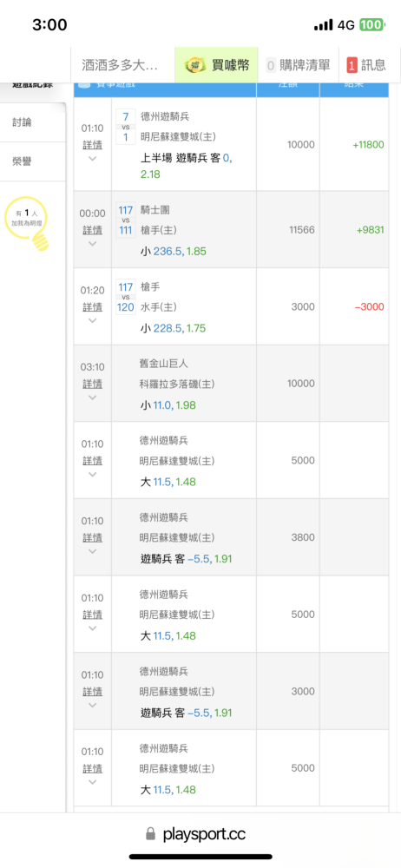Expand chevron under 03:10 舊金山巨人 row
Viewport: 401px width, 868px height.
93,398
